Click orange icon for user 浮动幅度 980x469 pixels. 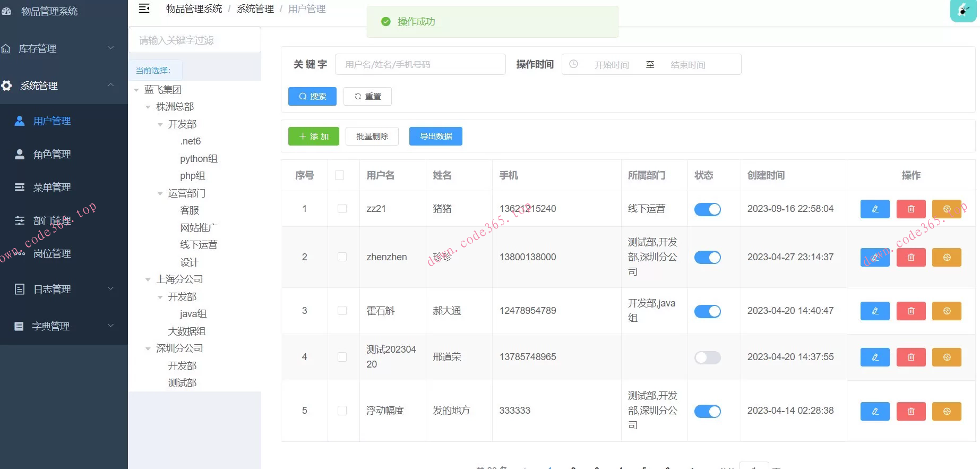coord(947,411)
